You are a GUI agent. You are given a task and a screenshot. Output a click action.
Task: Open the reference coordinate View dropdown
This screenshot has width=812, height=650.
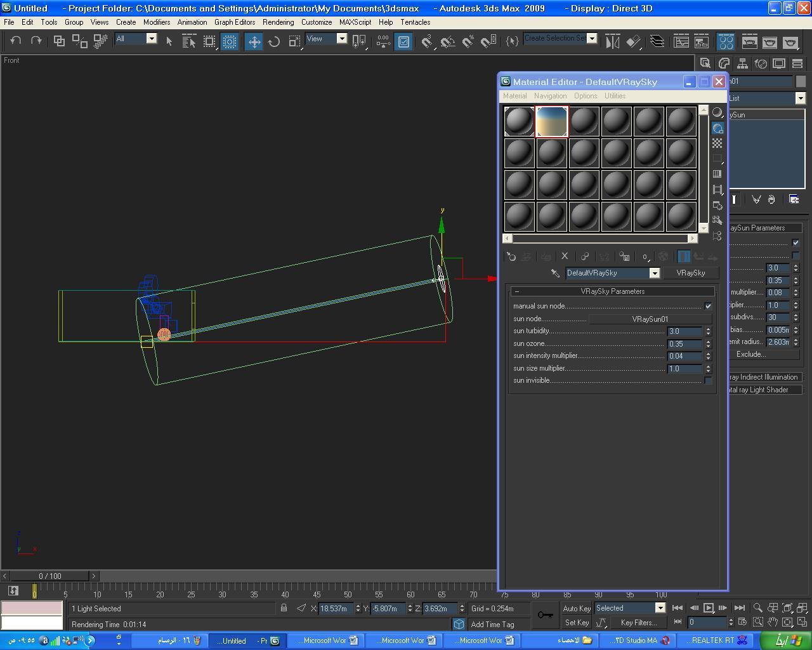click(341, 39)
